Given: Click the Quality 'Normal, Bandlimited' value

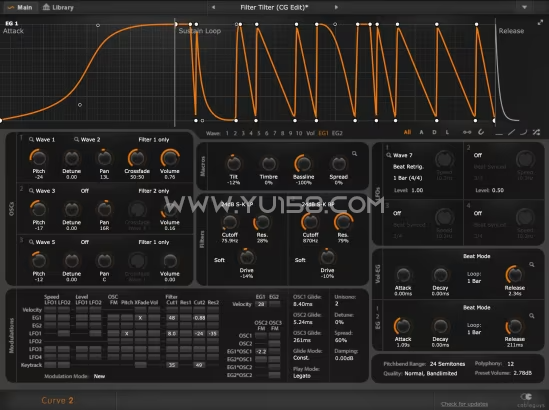Looking at the screenshot, I should tap(431, 374).
